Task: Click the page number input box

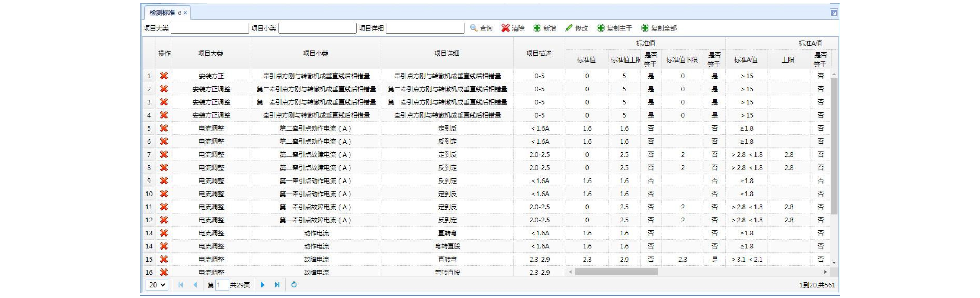Action: pyautogui.click(x=222, y=285)
